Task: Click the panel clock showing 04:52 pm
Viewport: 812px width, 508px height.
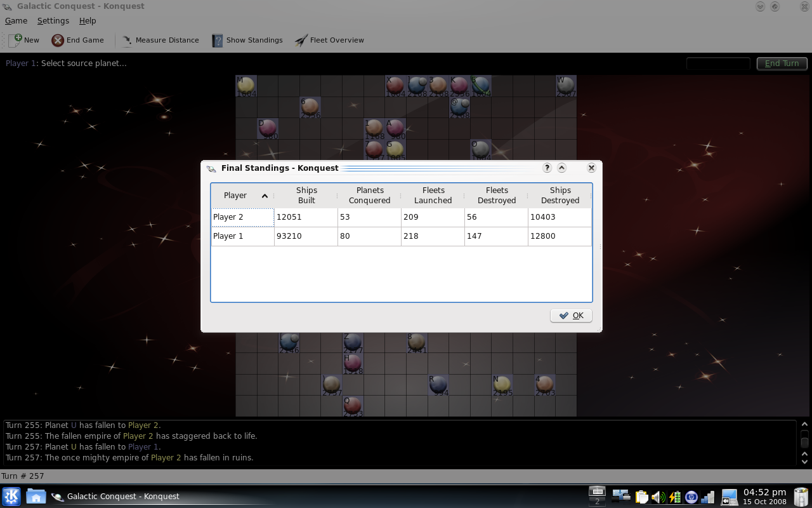Action: [x=764, y=496]
